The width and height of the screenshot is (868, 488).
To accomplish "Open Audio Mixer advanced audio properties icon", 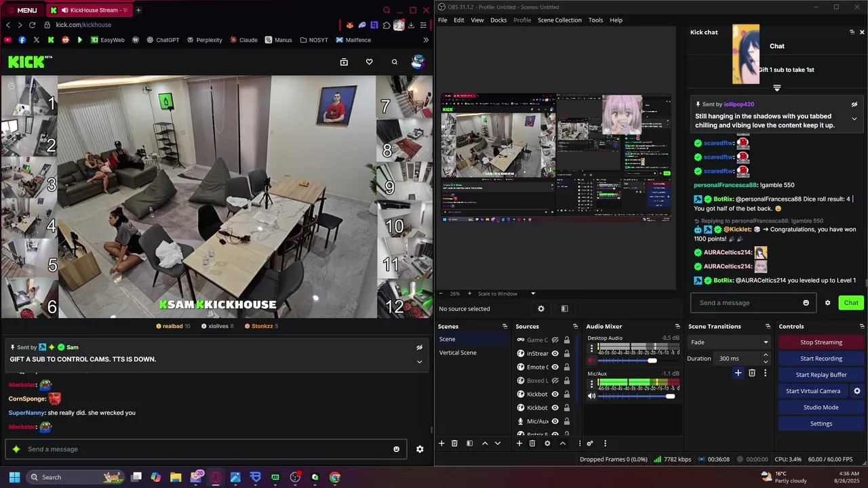I will click(590, 443).
